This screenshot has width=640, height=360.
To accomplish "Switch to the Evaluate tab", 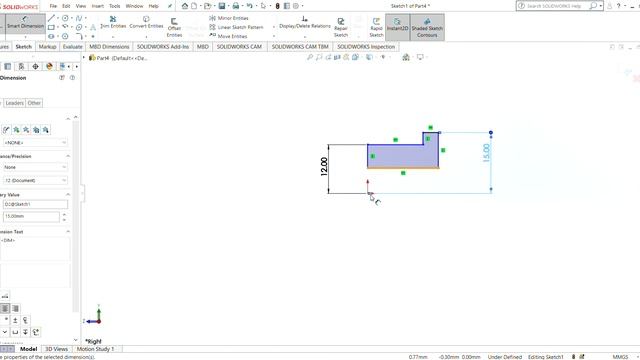I will (x=73, y=47).
